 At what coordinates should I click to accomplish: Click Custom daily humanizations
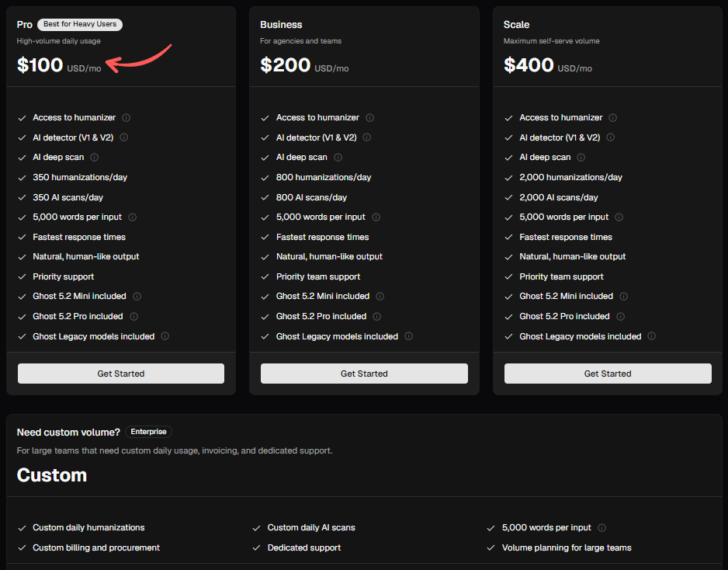pyautogui.click(x=88, y=528)
